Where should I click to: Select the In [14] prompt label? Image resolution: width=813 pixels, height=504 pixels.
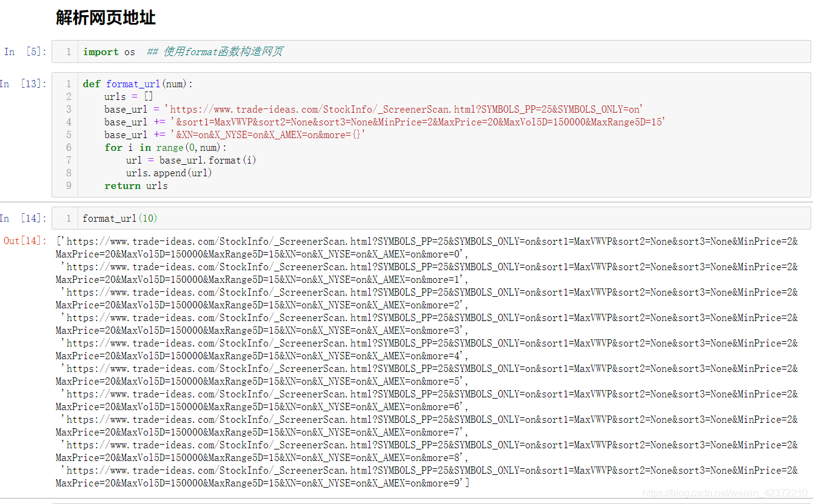(23, 218)
